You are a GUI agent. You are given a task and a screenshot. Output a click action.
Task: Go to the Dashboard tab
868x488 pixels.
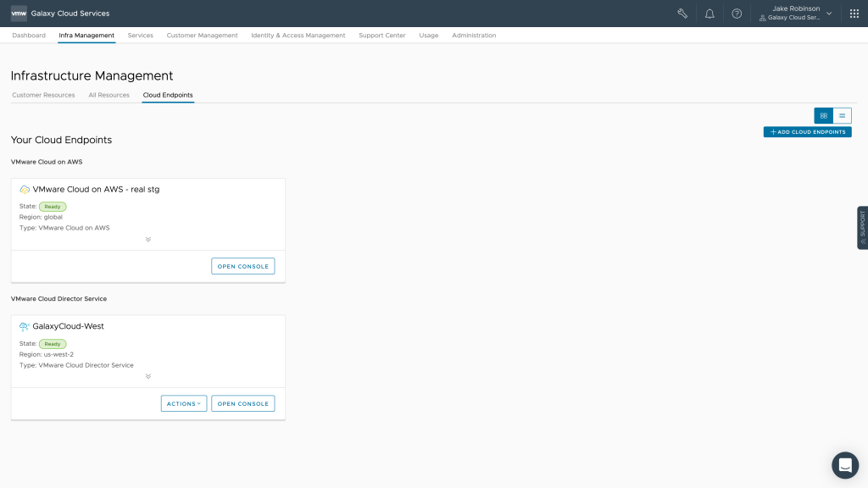tap(29, 36)
